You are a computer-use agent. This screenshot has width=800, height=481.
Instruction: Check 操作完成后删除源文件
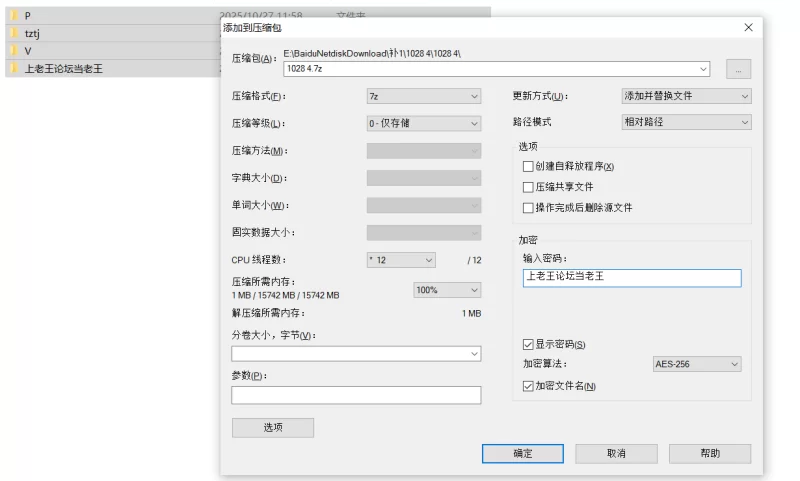pyautogui.click(x=528, y=208)
